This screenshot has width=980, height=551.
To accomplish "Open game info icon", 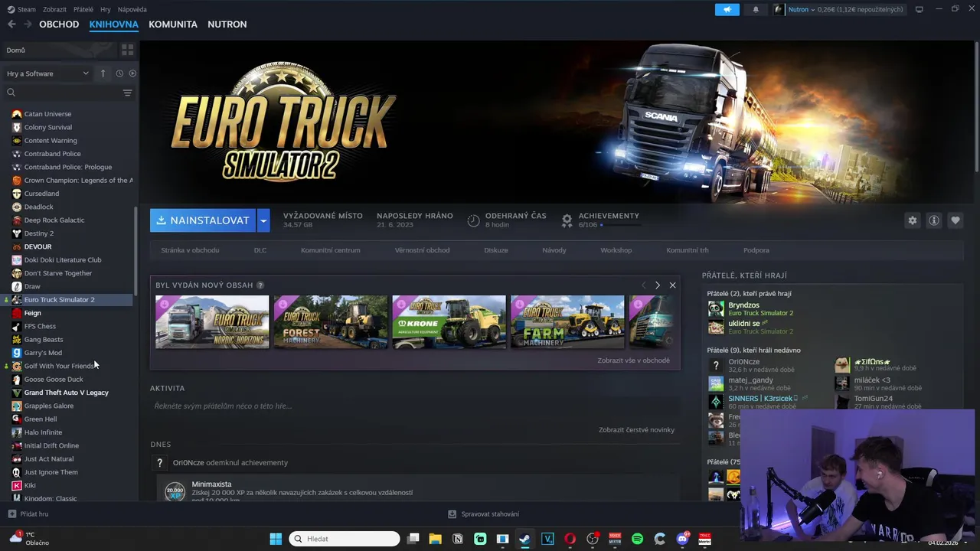I will [934, 220].
